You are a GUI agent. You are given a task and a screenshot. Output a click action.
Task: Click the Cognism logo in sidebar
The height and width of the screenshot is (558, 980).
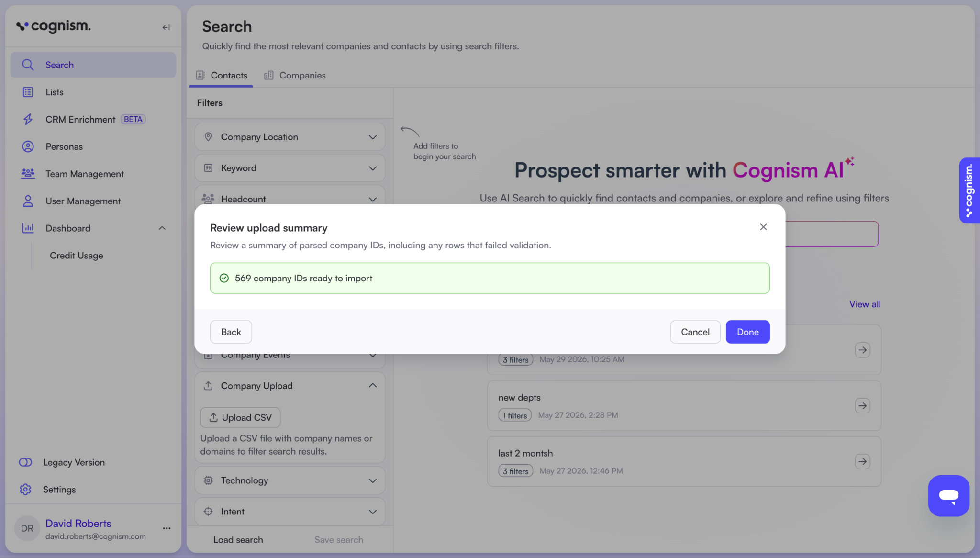click(54, 26)
